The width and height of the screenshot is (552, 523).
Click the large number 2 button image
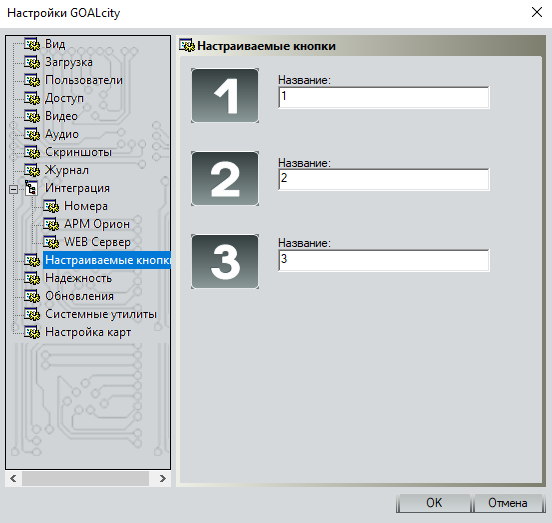click(225, 179)
